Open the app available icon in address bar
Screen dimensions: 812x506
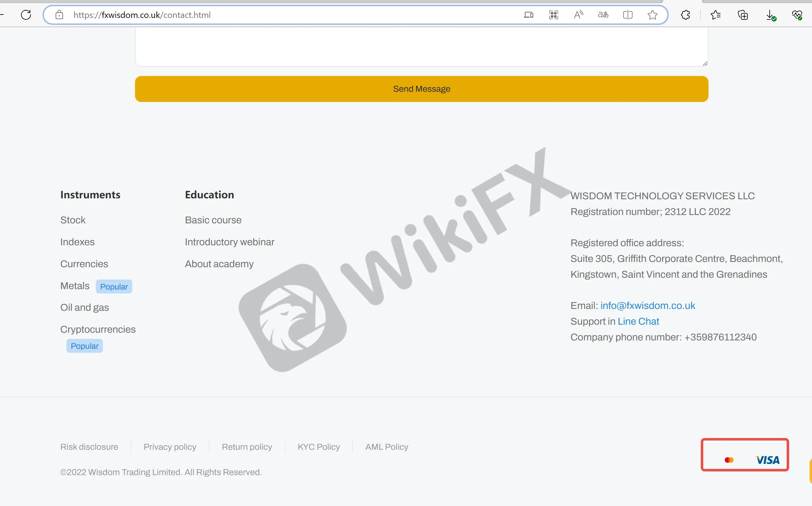click(x=528, y=15)
